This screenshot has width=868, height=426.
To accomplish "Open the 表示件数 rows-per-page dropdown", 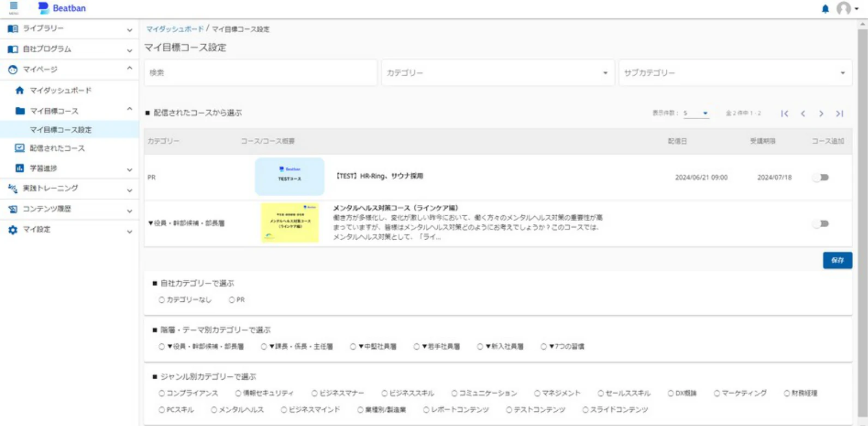I will tap(696, 113).
